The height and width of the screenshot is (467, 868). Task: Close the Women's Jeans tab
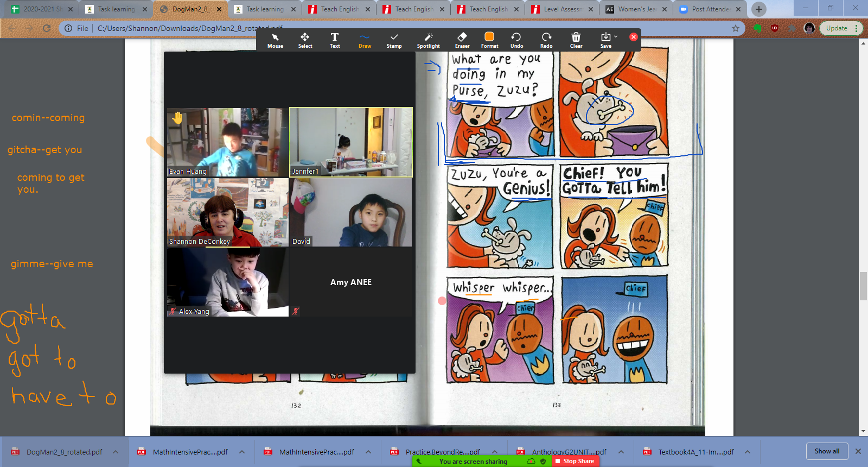click(x=665, y=9)
